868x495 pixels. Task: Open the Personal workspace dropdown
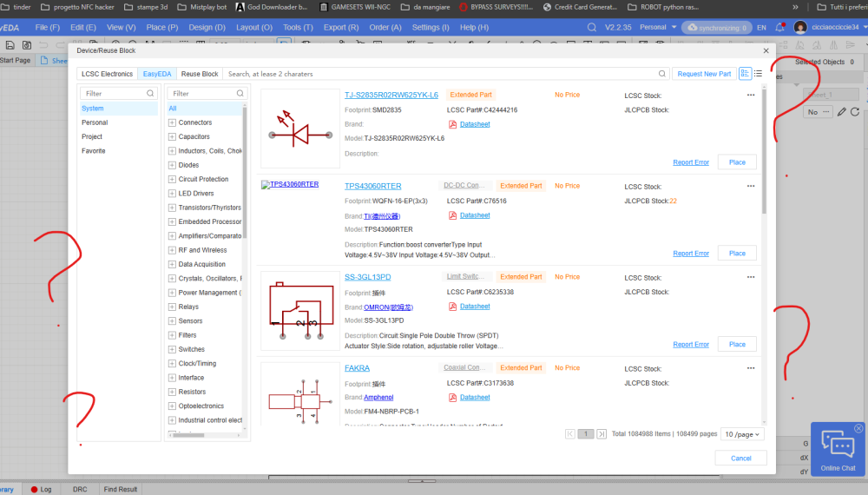point(658,27)
